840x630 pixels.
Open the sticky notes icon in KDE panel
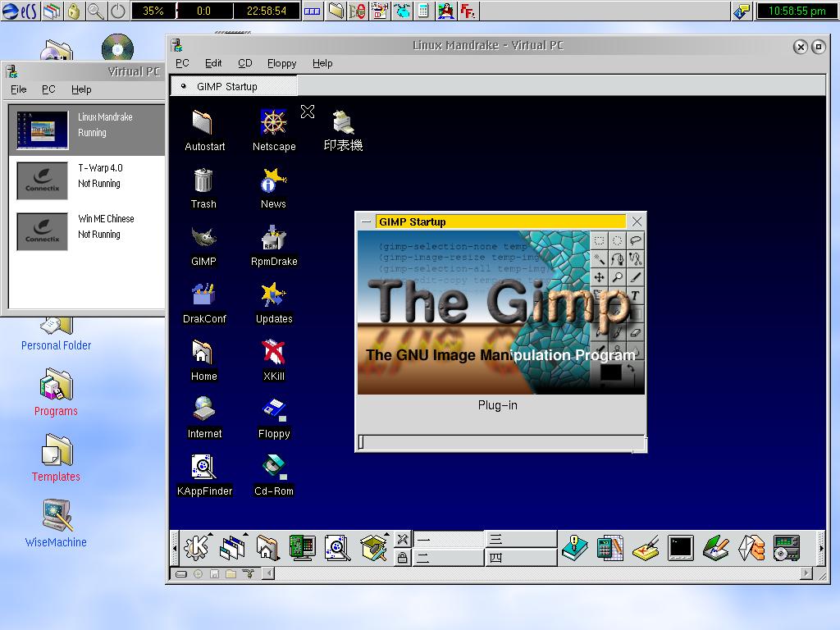(646, 547)
